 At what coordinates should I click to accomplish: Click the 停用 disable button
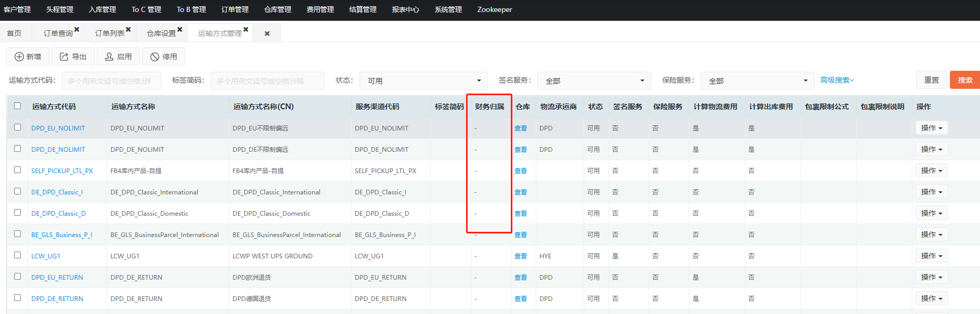pyautogui.click(x=164, y=57)
